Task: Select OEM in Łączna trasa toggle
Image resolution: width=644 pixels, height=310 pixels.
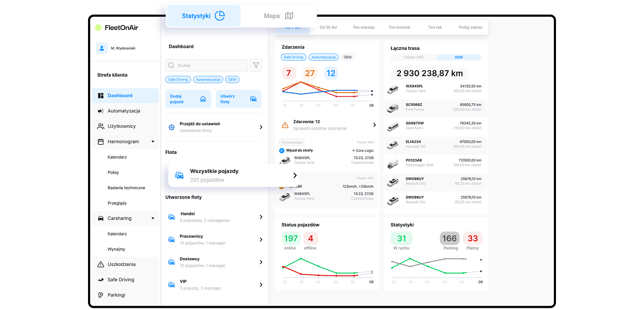Action: tap(459, 57)
